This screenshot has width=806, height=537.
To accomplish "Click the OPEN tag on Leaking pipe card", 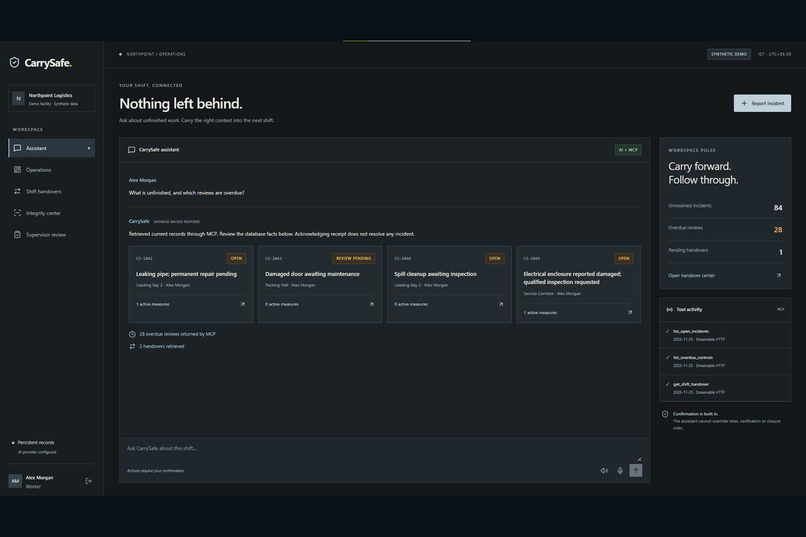I will pyautogui.click(x=236, y=258).
